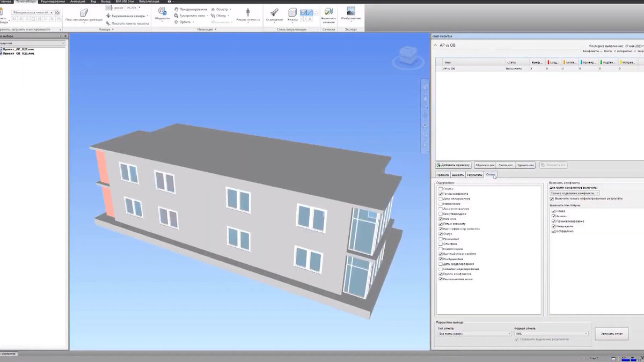Viewport: 644px width, 362px height.
Task: Click the pan hand icon on the navigation bar
Action: [425, 98]
